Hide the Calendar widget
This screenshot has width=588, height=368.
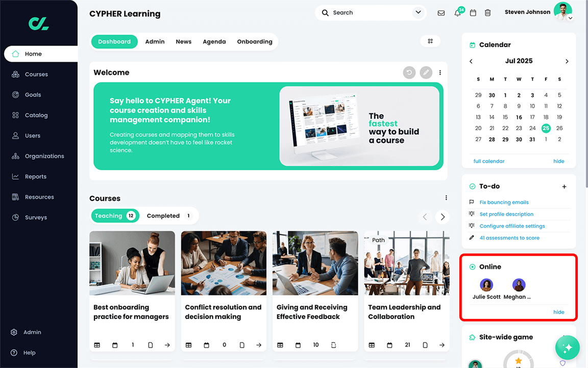click(x=558, y=162)
